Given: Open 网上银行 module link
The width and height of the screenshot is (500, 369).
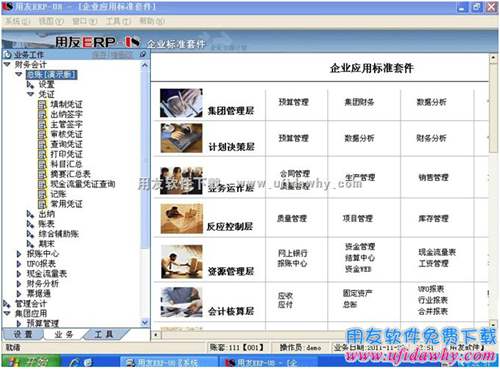Looking at the screenshot, I should pyautogui.click(x=292, y=253).
